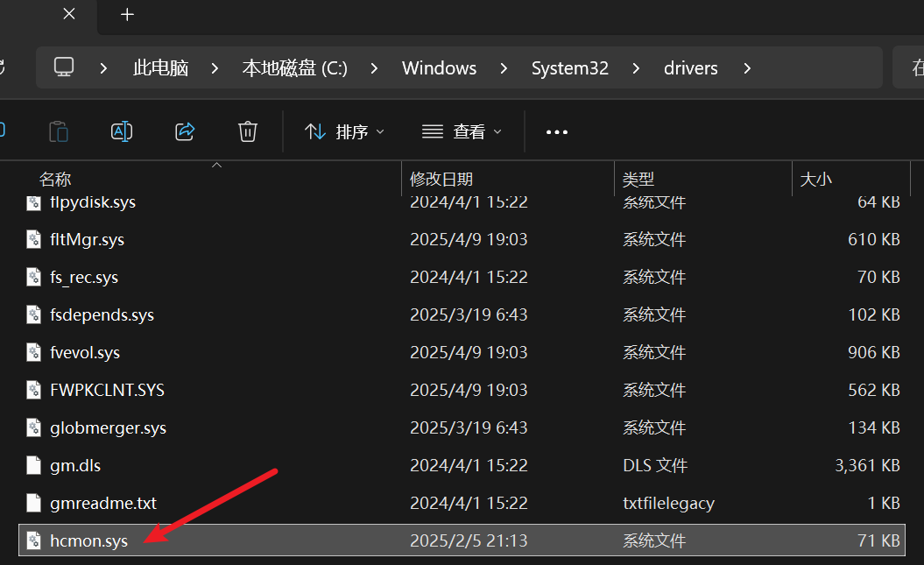Viewport: 924px width, 565px height.
Task: Click the Delete trash can icon
Action: click(248, 131)
